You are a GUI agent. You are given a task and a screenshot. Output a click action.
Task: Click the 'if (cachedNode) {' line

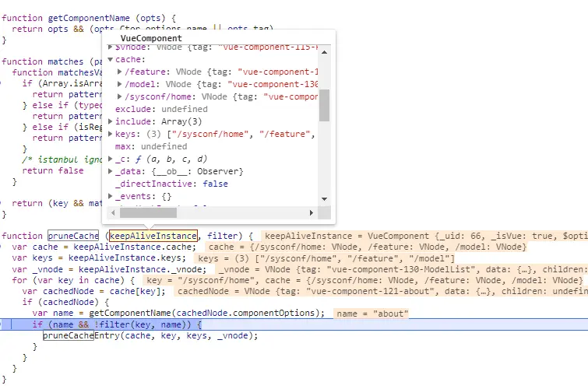click(x=65, y=302)
